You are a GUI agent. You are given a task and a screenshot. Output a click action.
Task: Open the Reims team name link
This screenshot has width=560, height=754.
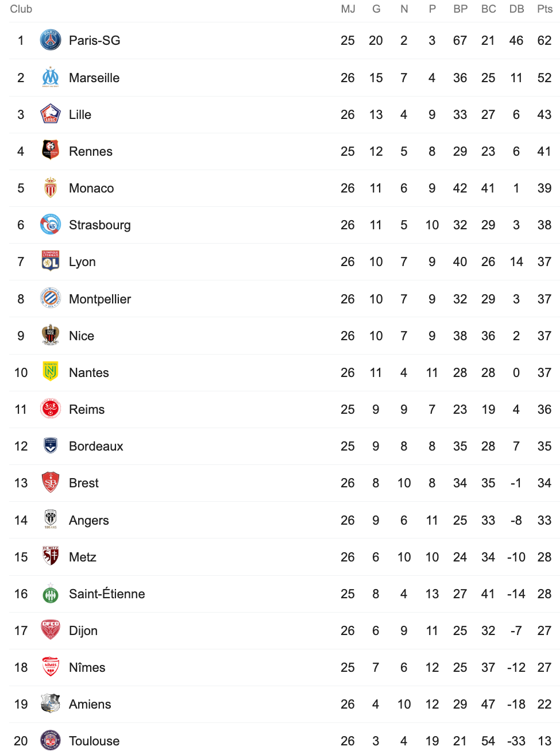(87, 409)
